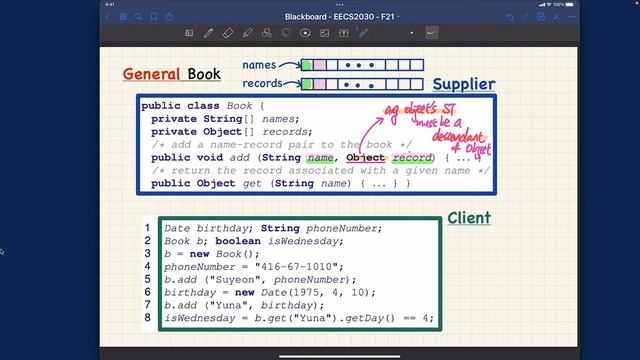The image size is (640, 360).
Task: Undo the last stroke
Action: pos(510,17)
